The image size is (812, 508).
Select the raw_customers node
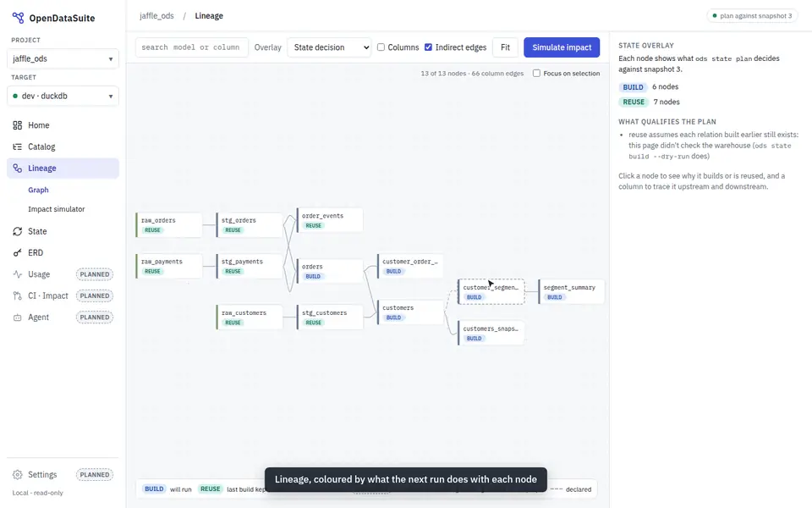[x=249, y=317]
